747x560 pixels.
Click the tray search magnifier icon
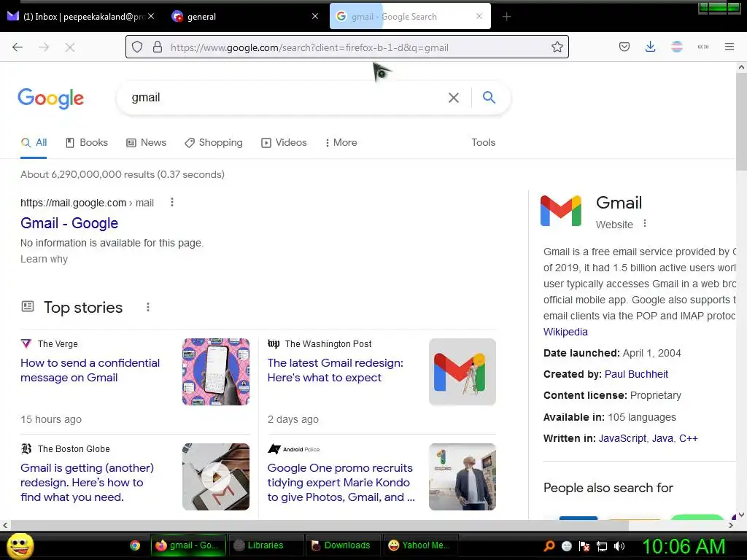coord(549,546)
